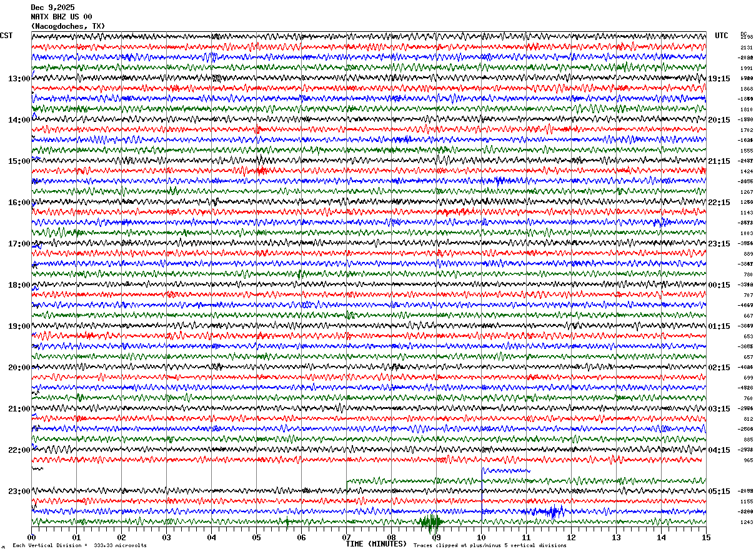Click the 20:00 CST time label
This screenshot has width=756, height=554.
pyautogui.click(x=19, y=368)
